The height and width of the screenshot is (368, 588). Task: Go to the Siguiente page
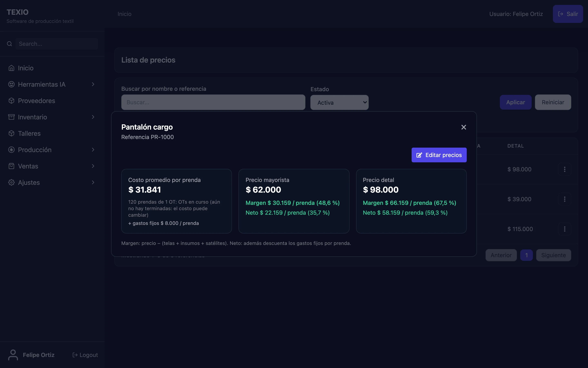pos(553,255)
